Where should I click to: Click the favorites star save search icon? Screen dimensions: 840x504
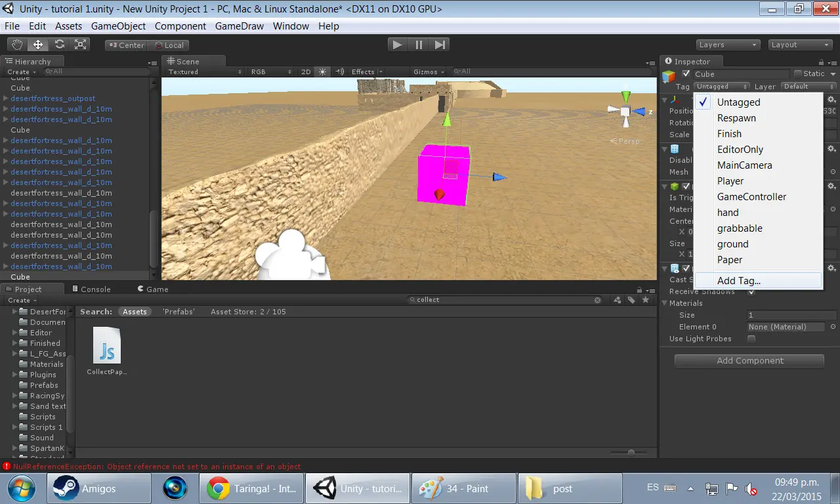tap(646, 300)
